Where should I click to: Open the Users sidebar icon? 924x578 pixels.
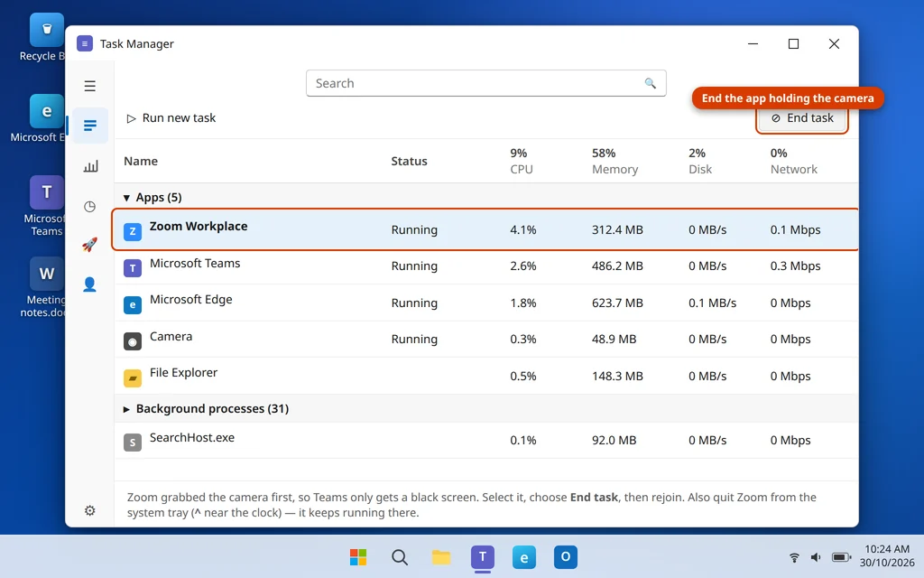pos(89,284)
